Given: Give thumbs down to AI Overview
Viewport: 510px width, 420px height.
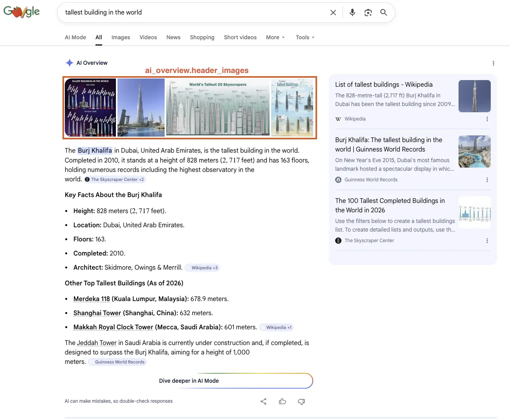Looking at the screenshot, I should pyautogui.click(x=301, y=401).
